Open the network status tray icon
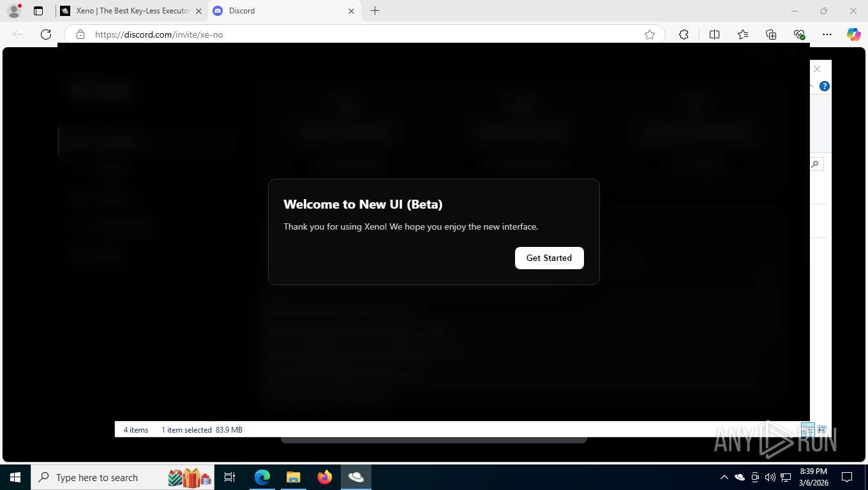 [786, 477]
